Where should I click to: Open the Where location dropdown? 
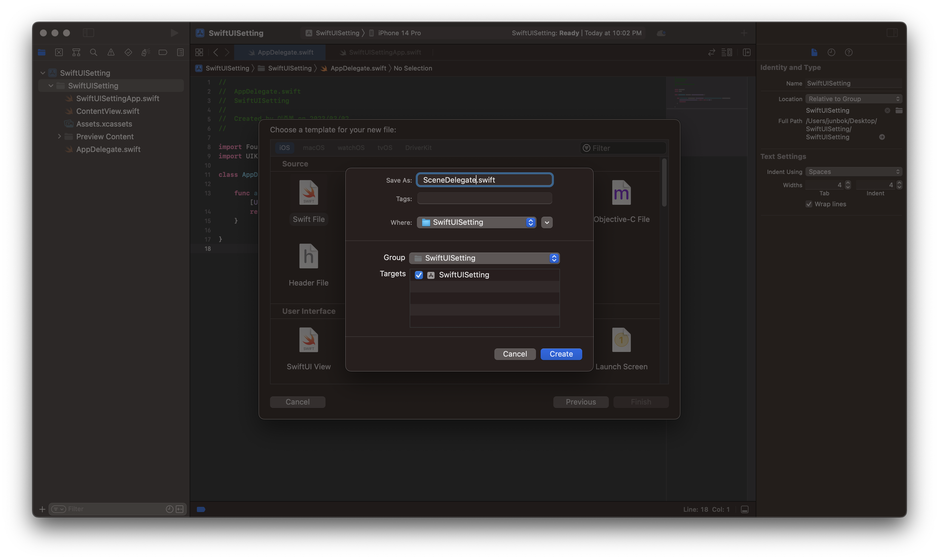(x=476, y=222)
